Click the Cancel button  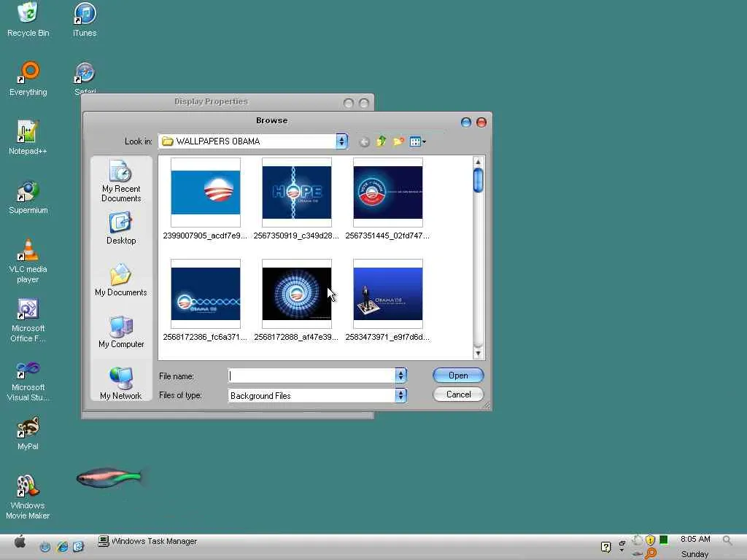[458, 394]
